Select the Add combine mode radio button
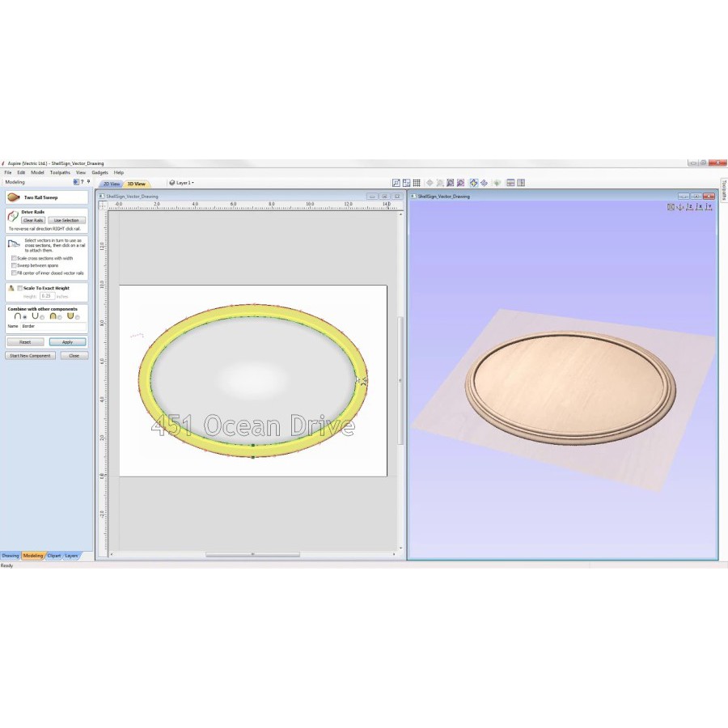The height and width of the screenshot is (728, 728). pos(25,316)
